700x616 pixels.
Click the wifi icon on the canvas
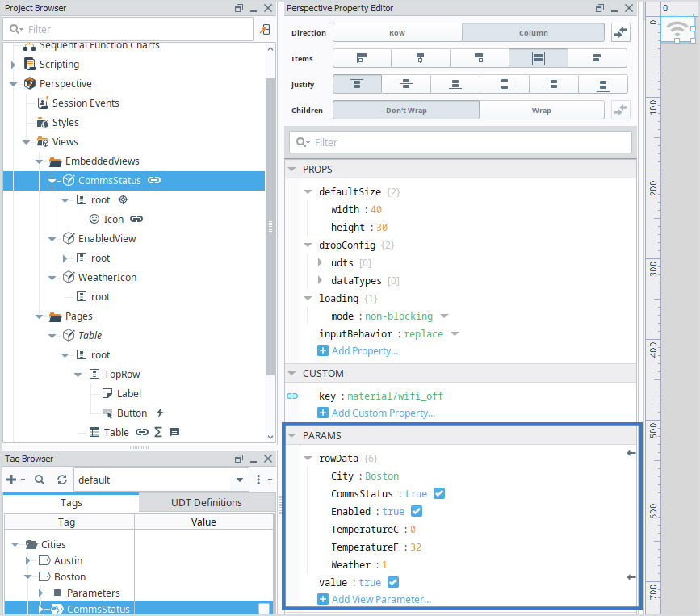677,30
